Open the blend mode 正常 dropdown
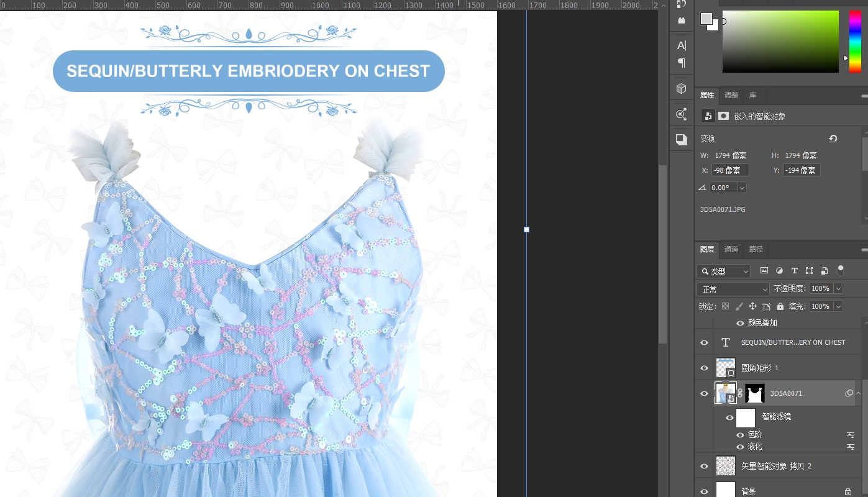Screen dimensions: 868x497 click(733, 289)
